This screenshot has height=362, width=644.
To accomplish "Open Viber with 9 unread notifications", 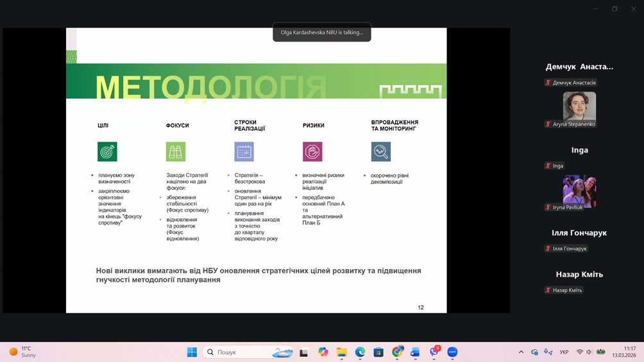I will click(x=434, y=352).
